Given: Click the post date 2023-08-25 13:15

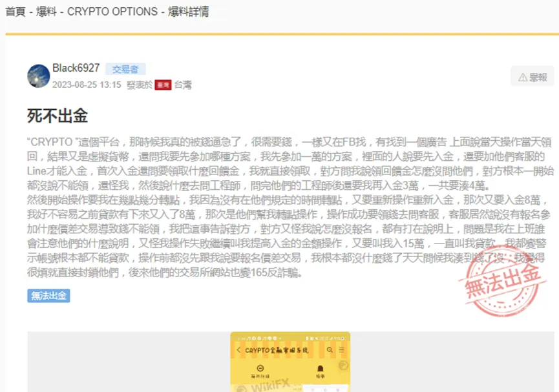Looking at the screenshot, I should pos(87,85).
